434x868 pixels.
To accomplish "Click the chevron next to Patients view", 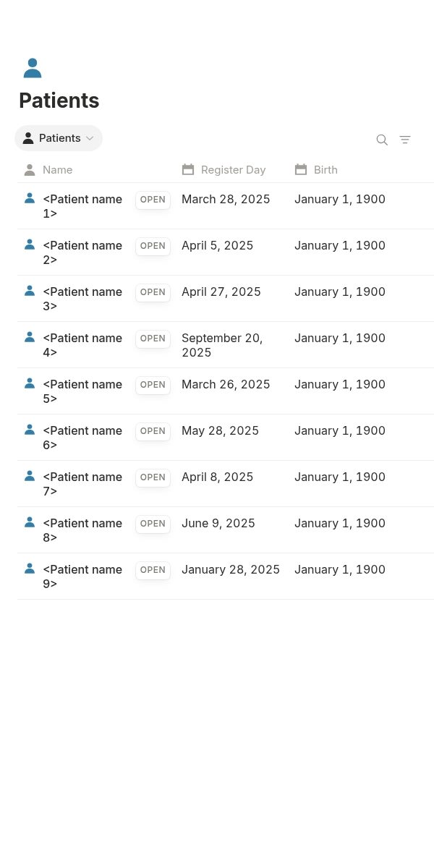I will pyautogui.click(x=90, y=138).
